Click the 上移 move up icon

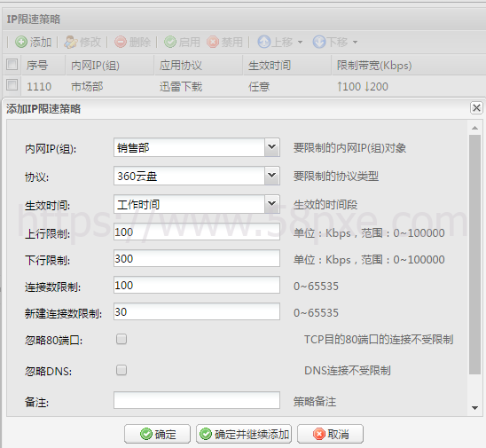(264, 42)
